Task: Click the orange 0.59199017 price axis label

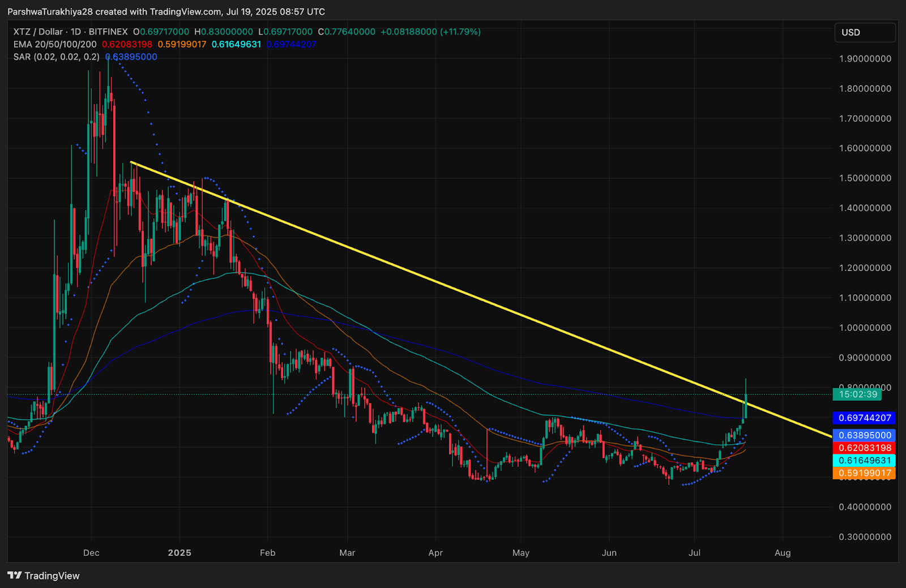Action: [x=864, y=473]
